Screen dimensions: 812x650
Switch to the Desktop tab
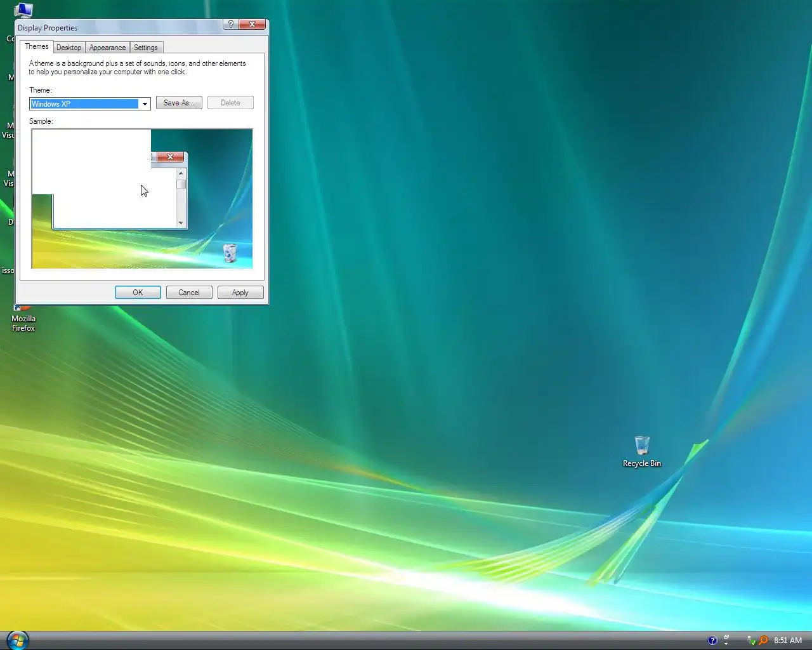(69, 48)
